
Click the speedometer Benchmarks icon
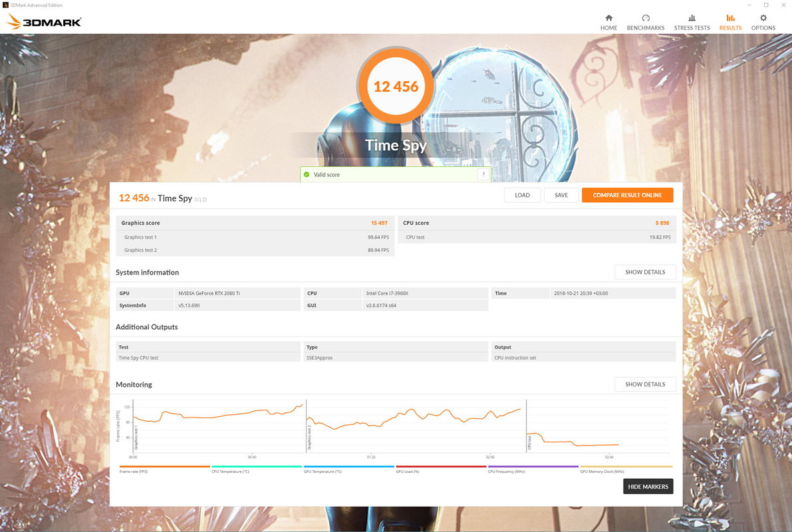click(646, 18)
